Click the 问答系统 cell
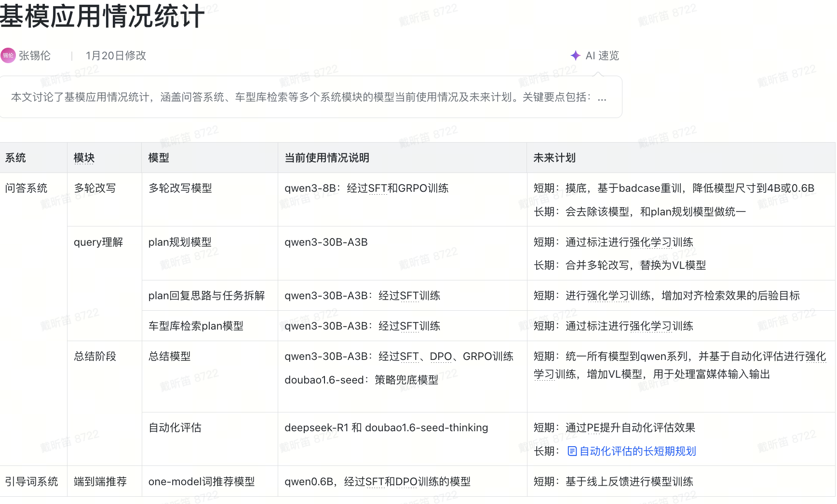 tap(26, 188)
